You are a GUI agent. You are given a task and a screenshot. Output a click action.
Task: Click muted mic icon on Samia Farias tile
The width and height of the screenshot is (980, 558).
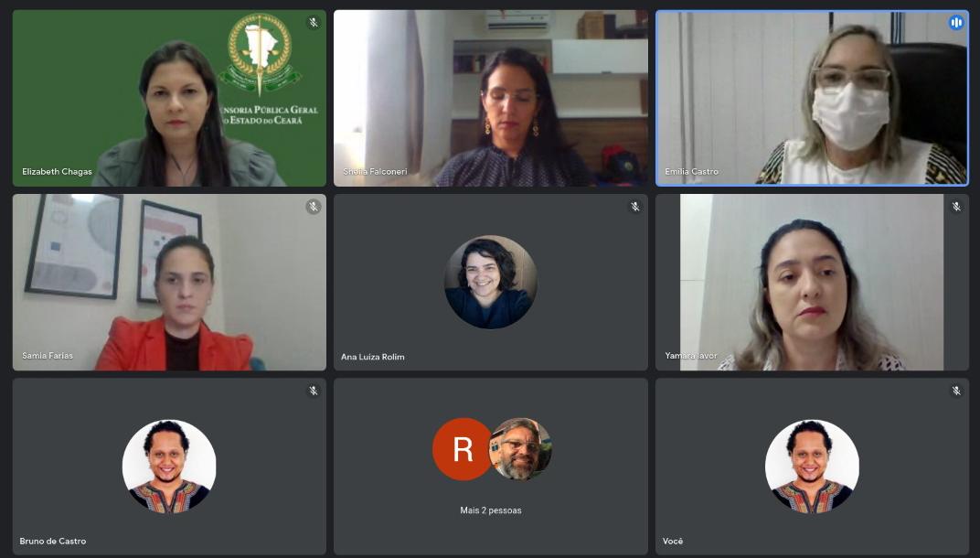click(314, 207)
